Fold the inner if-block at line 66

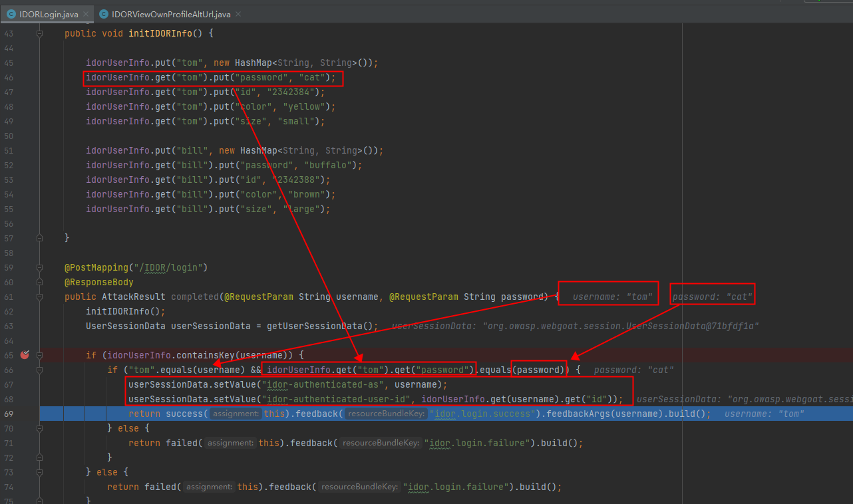coord(40,370)
